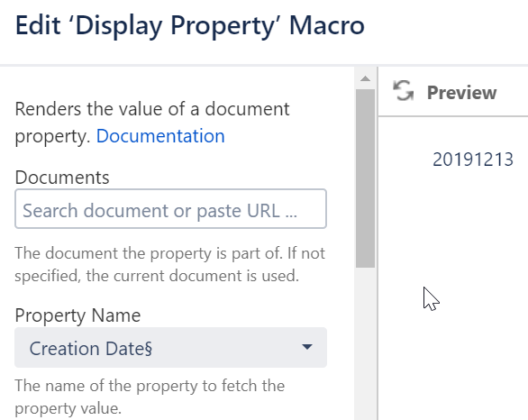Open the Documentation link
Screen dimensions: 528x420
(160, 136)
